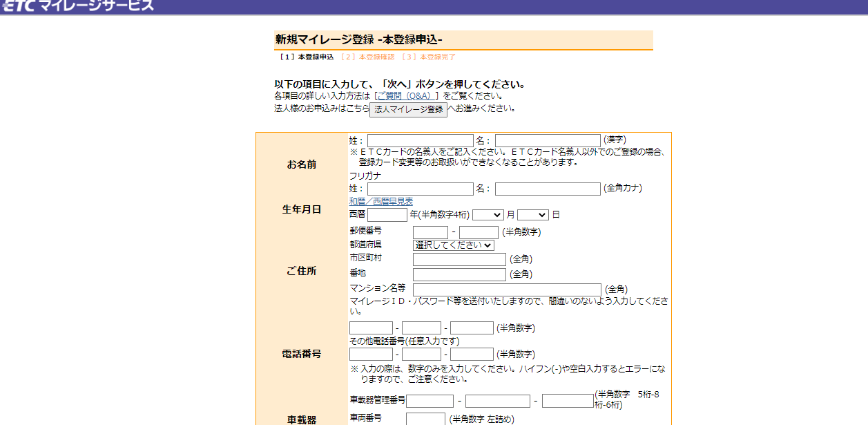Open the ご質問(Q&A) link
This screenshot has height=425, width=868.
coord(406,96)
